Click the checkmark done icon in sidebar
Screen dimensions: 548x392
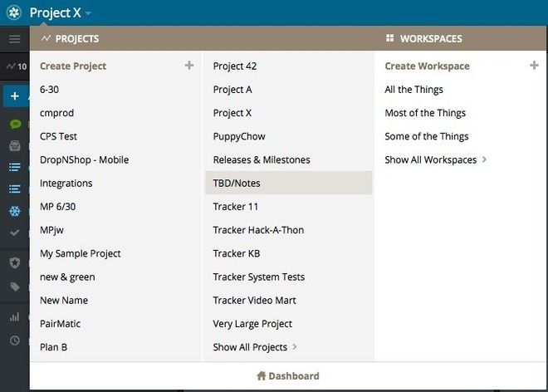point(15,233)
